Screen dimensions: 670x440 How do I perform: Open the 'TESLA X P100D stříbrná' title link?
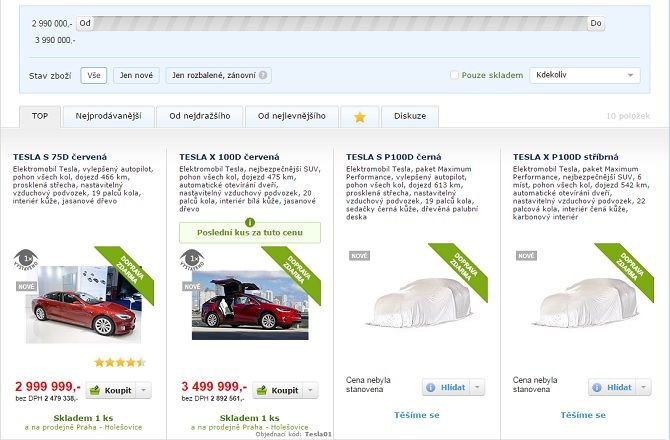coord(560,157)
